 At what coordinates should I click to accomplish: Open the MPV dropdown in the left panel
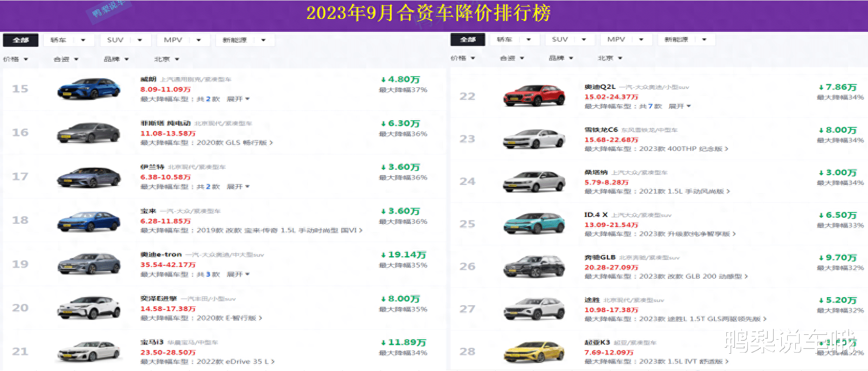point(183,40)
